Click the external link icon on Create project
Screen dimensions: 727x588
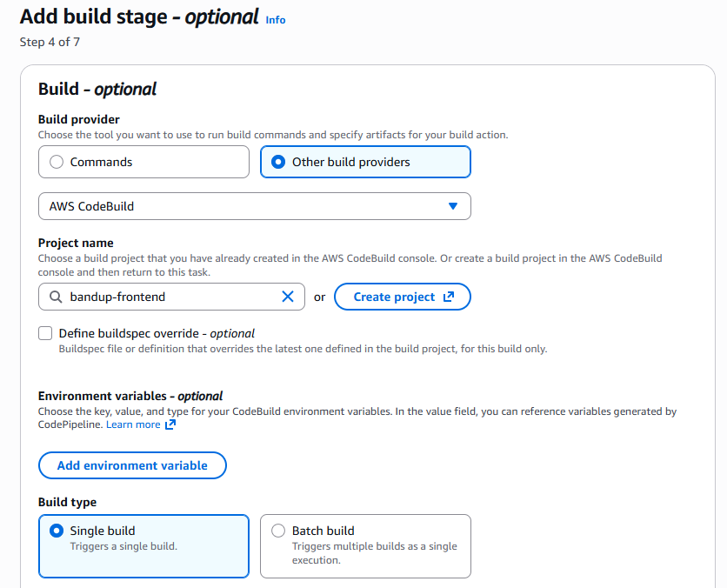449,297
